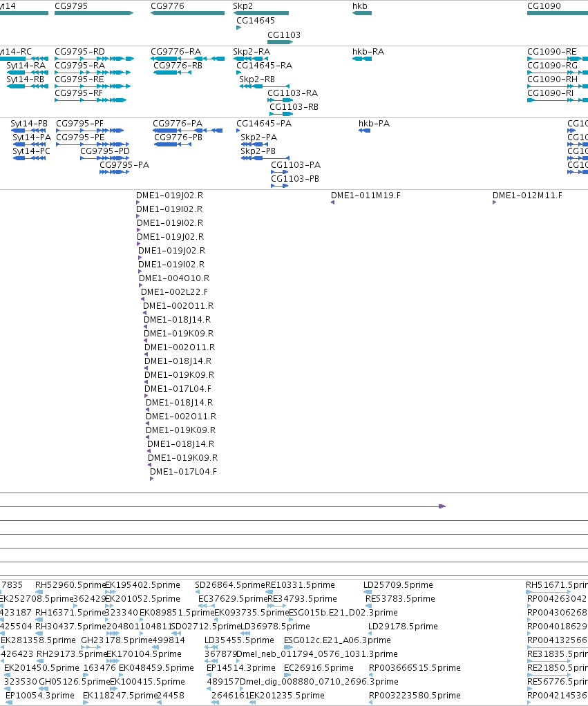This screenshot has height=706, width=588.
Task: Select transcript CG9776-RB
Action: point(178,66)
